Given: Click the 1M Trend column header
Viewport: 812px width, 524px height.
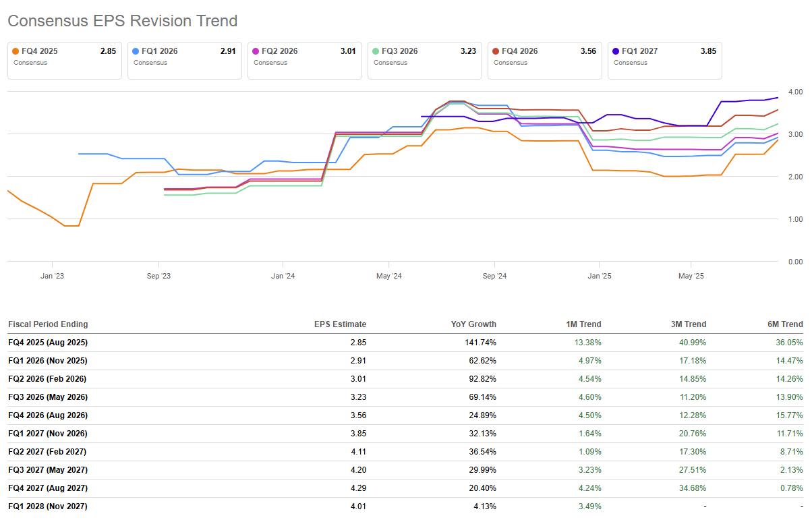Looking at the screenshot, I should pyautogui.click(x=583, y=324).
